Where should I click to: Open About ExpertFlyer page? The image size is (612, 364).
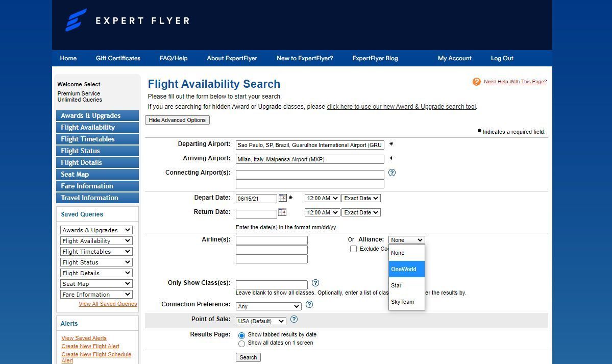click(232, 58)
